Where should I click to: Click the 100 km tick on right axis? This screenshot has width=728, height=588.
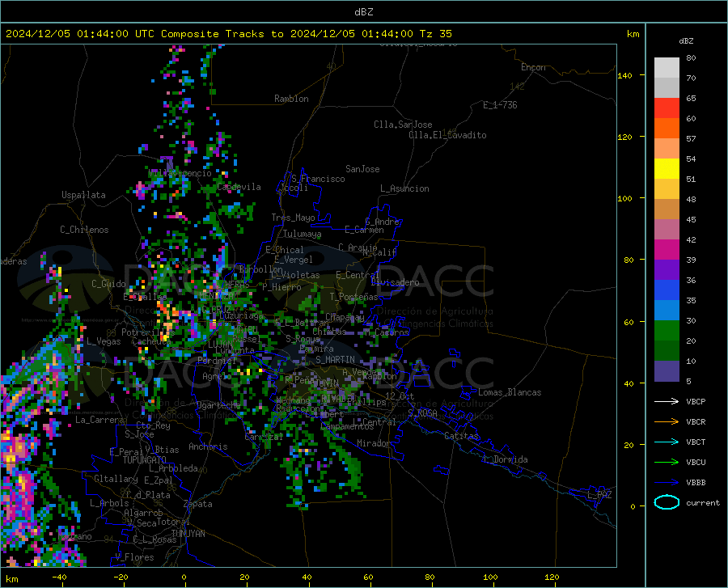coord(624,198)
